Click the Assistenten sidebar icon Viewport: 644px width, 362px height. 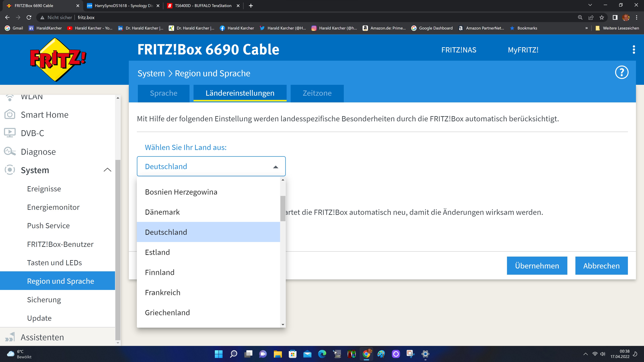tap(10, 337)
